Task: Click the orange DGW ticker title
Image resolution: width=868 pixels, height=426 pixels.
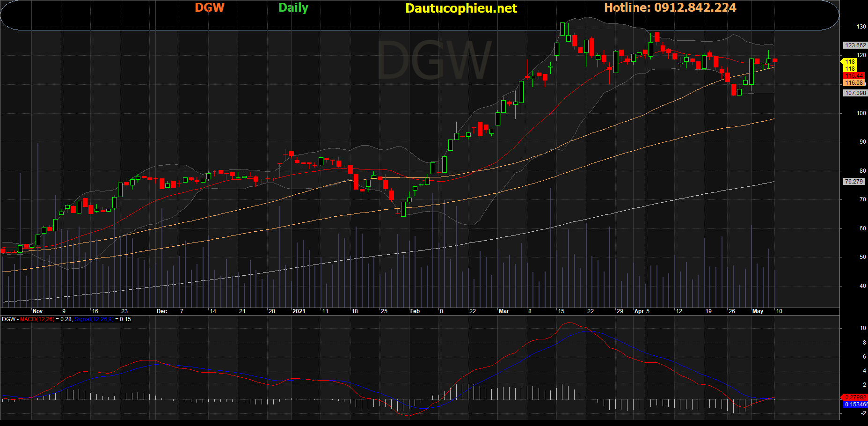Action: pos(209,7)
